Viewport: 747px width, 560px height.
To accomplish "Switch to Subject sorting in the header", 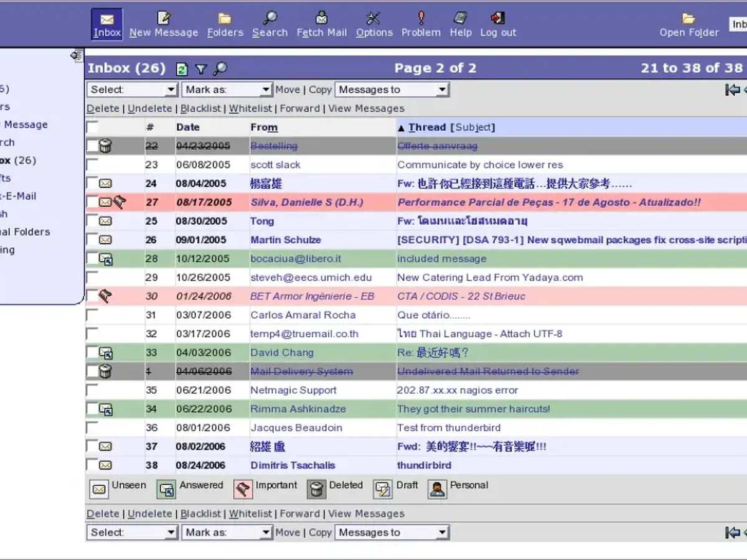I will click(x=473, y=127).
